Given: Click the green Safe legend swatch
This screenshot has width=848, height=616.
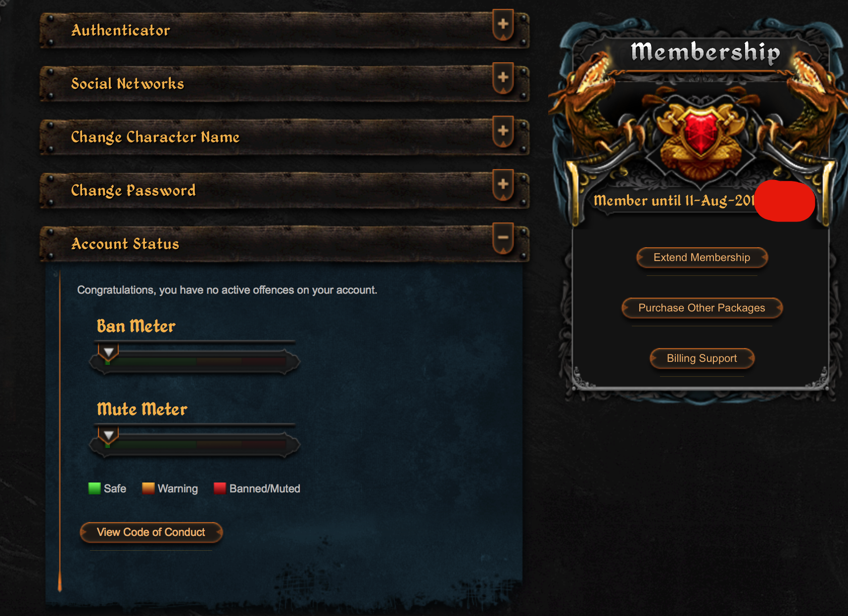Looking at the screenshot, I should click(x=94, y=488).
